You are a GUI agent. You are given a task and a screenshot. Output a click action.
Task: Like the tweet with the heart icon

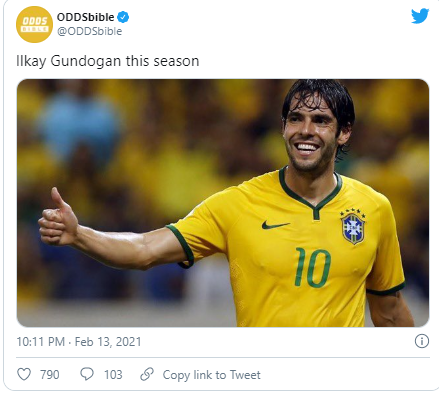click(24, 374)
